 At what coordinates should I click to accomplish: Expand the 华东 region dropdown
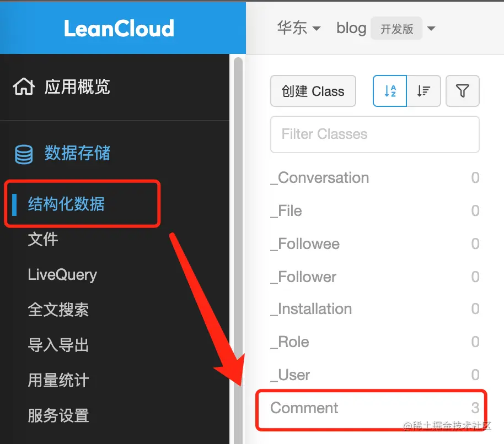[299, 28]
